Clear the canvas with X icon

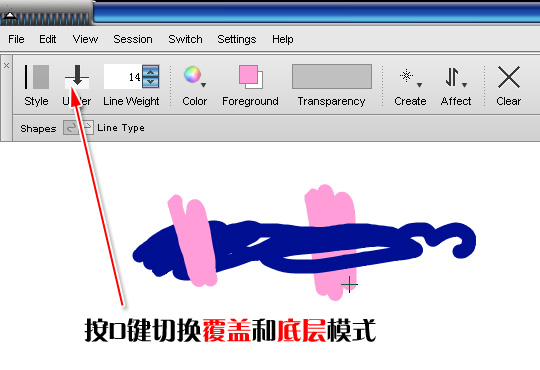click(509, 77)
